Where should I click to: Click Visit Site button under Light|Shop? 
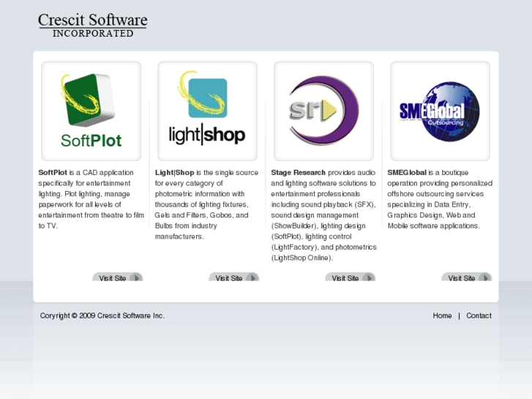pos(233,277)
